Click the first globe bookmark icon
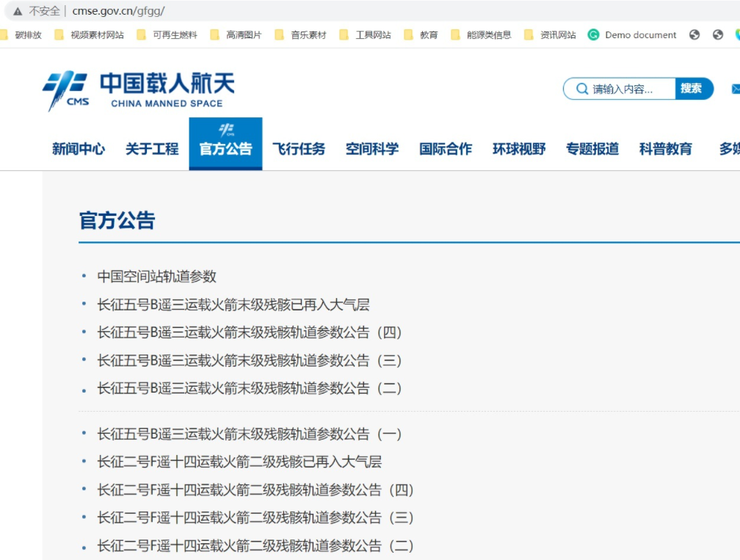The width and height of the screenshot is (740, 560). tap(695, 34)
